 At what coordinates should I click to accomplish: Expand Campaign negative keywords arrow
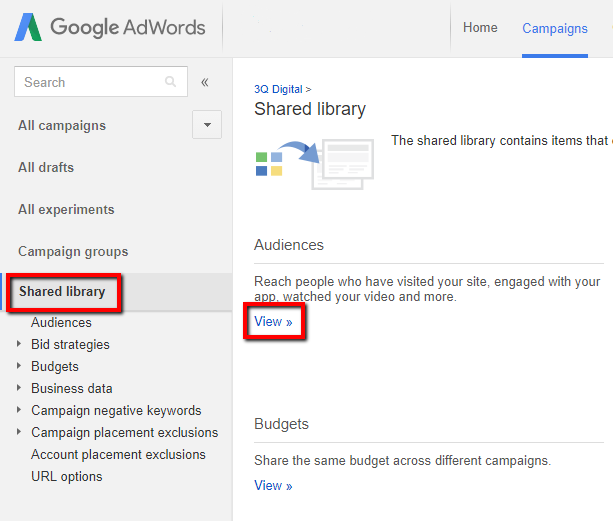click(x=18, y=410)
